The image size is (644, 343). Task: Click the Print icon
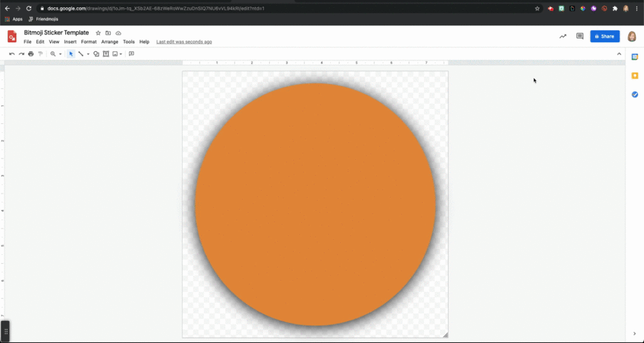tap(31, 54)
